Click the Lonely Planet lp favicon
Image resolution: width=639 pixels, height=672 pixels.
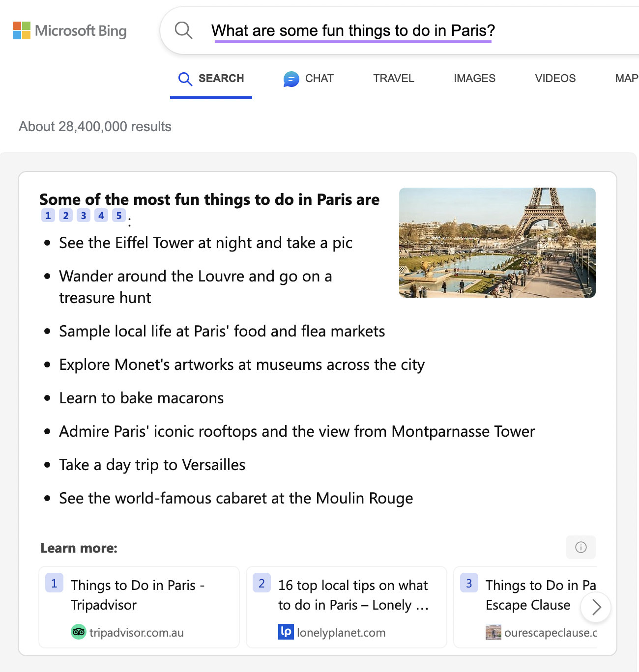tap(286, 632)
